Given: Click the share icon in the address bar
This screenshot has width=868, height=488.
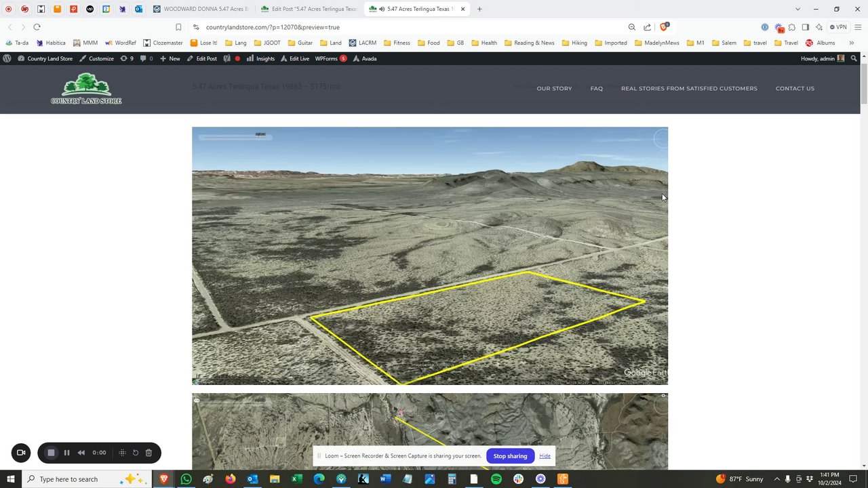Looking at the screenshot, I should pyautogui.click(x=647, y=27).
